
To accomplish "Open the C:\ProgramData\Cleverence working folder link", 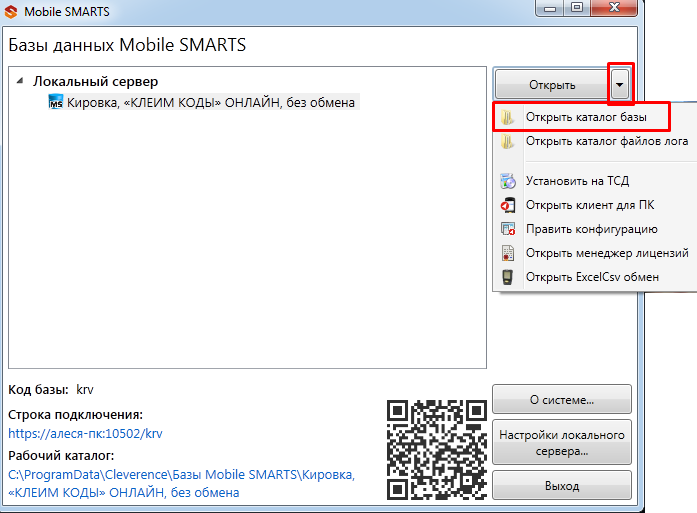I will point(181,483).
